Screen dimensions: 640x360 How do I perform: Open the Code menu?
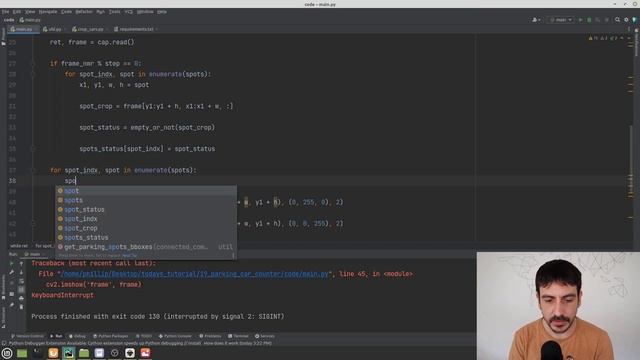[x=66, y=11]
